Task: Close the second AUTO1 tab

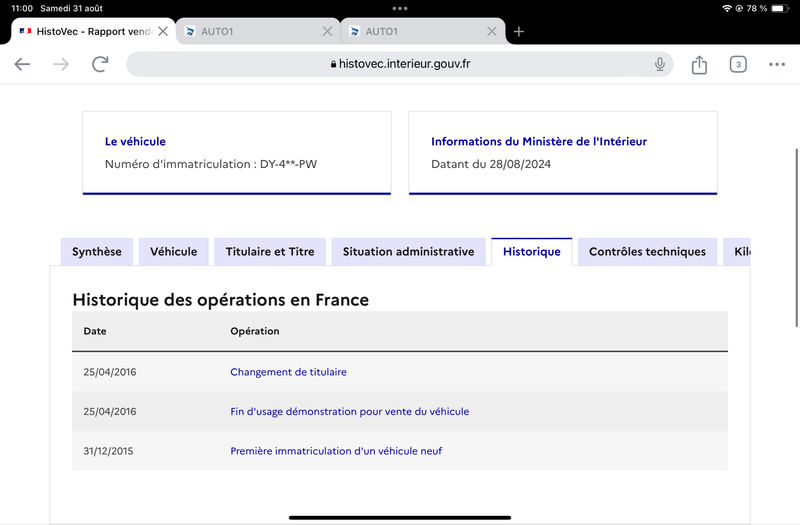Action: pyautogui.click(x=491, y=32)
